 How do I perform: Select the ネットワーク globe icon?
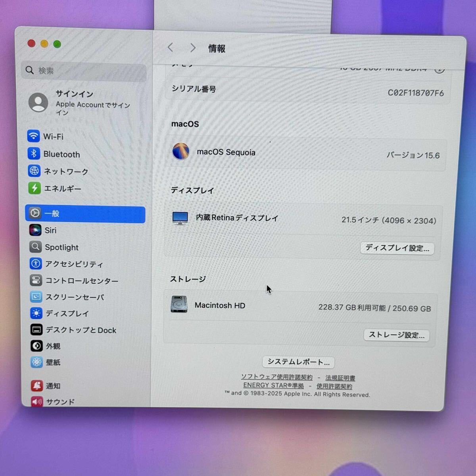tap(35, 171)
